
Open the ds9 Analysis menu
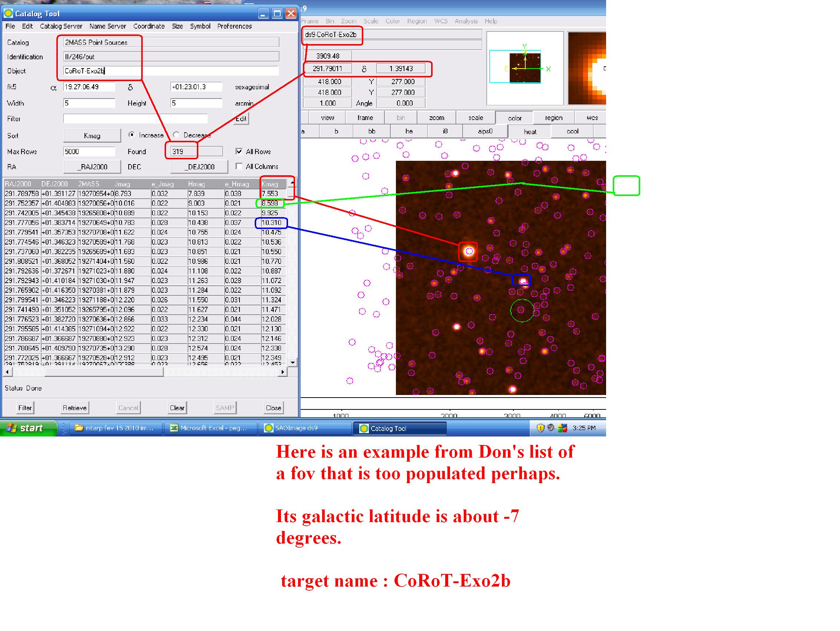(466, 21)
